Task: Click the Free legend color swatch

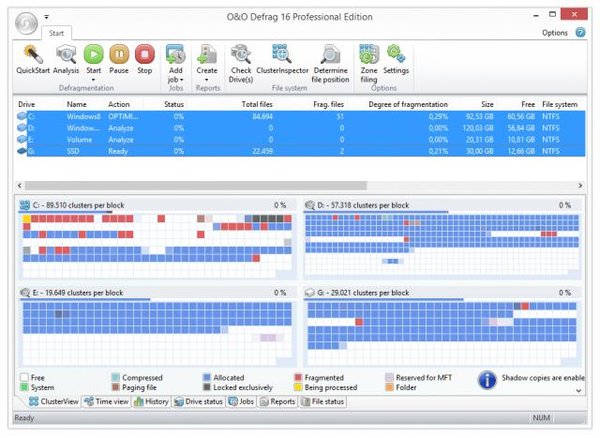Action: (24, 377)
